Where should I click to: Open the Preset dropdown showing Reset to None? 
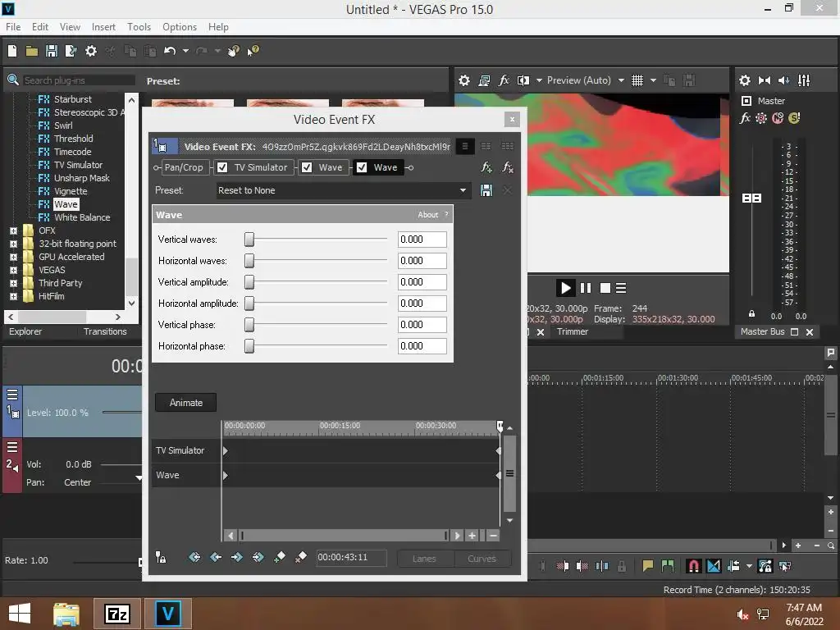click(344, 190)
